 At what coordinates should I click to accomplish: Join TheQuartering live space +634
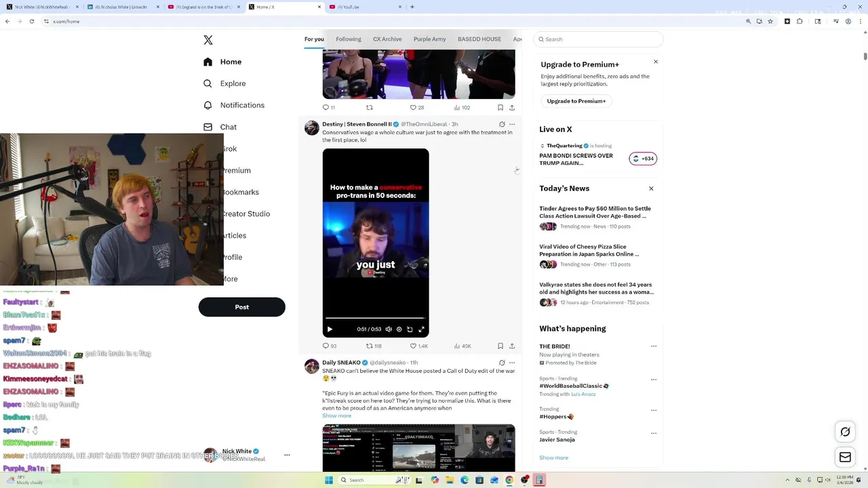pyautogui.click(x=643, y=159)
